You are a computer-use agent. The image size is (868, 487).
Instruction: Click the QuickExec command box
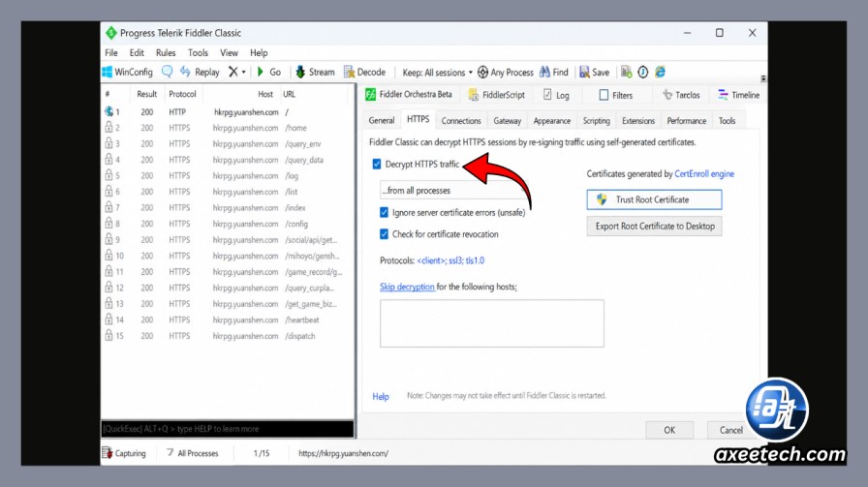click(228, 429)
